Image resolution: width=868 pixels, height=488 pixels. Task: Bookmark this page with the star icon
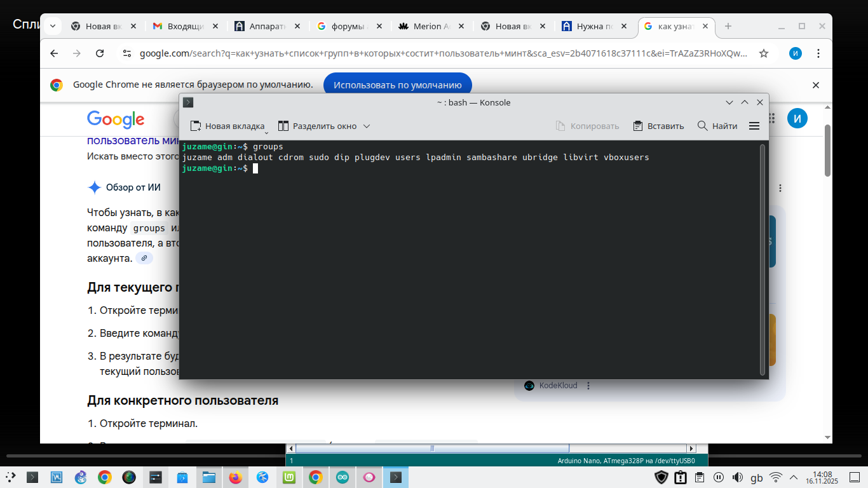point(764,53)
